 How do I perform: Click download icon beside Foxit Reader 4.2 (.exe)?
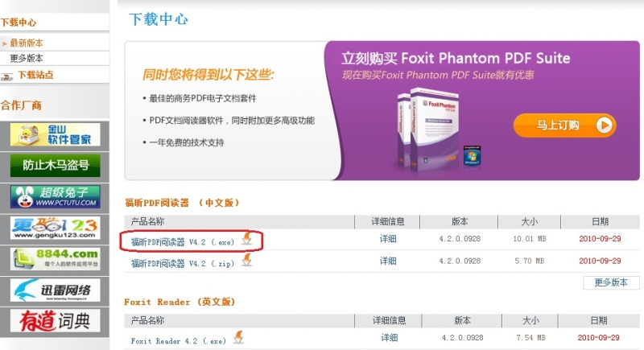click(238, 338)
